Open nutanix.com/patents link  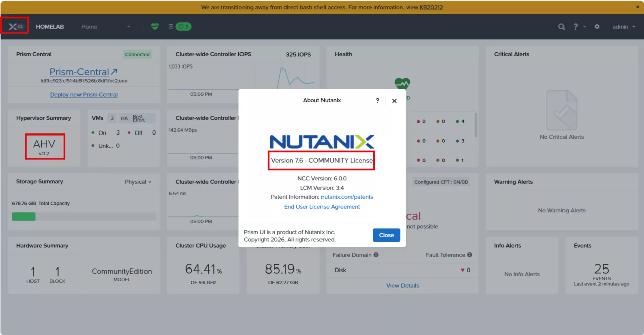347,197
